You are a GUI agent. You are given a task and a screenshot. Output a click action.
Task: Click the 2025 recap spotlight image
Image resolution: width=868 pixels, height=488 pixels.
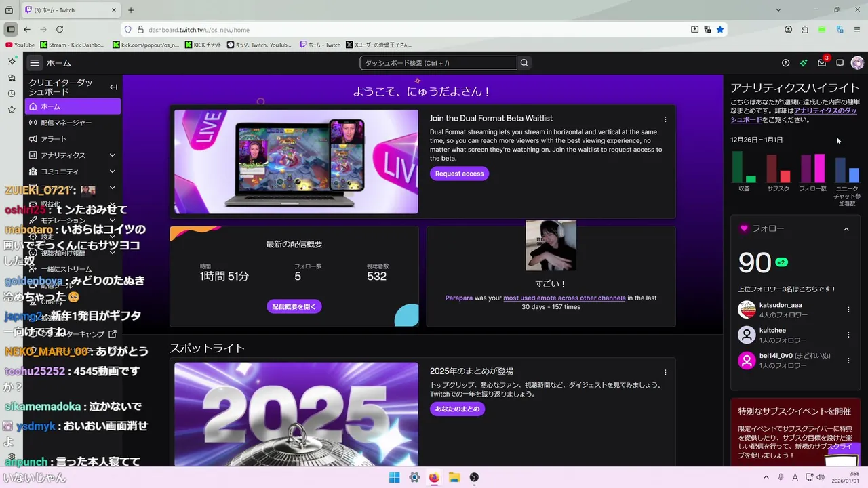296,414
